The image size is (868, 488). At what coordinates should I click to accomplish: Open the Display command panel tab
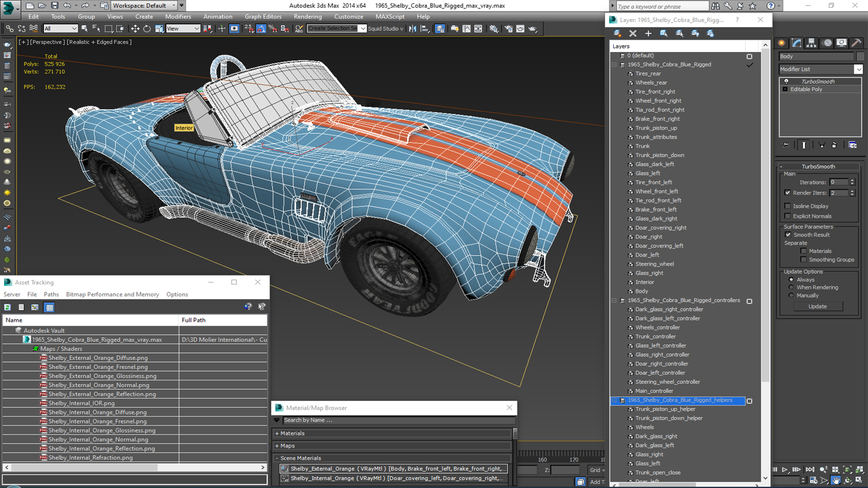pos(842,43)
